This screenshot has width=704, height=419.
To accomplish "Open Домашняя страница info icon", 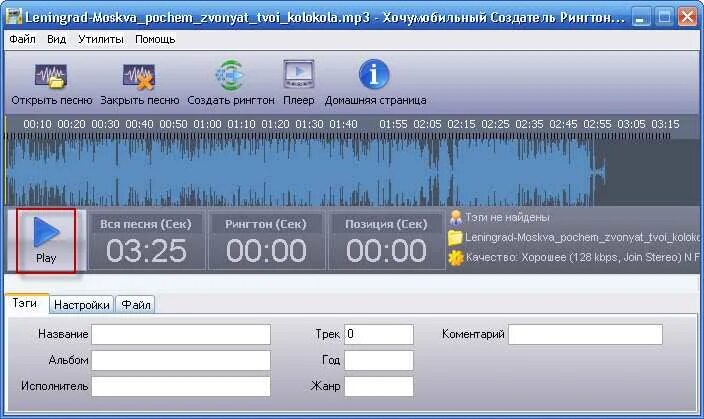I will click(x=374, y=75).
